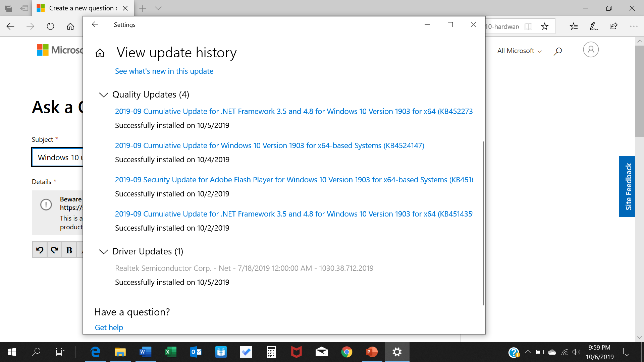Open .NET Framework update installed 10/5/2019
The width and height of the screenshot is (644, 362).
(x=294, y=111)
